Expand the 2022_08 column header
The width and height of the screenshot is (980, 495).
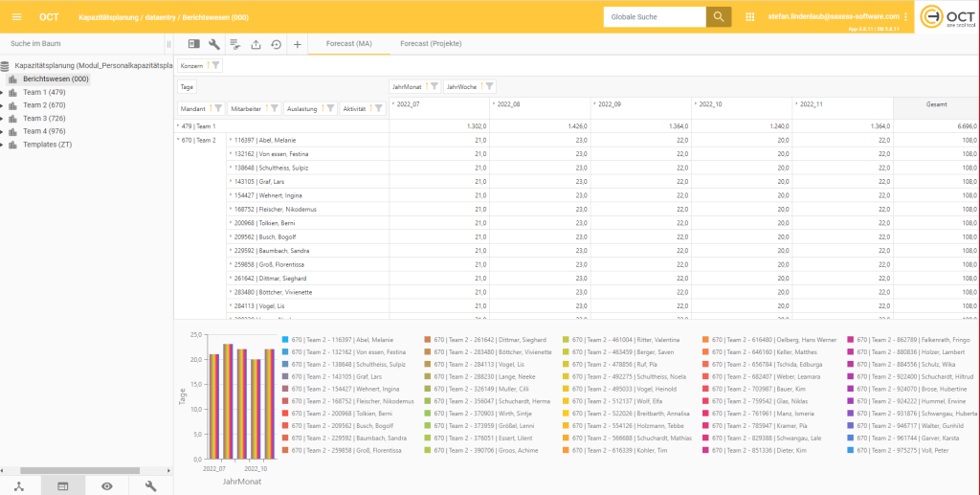[493, 103]
